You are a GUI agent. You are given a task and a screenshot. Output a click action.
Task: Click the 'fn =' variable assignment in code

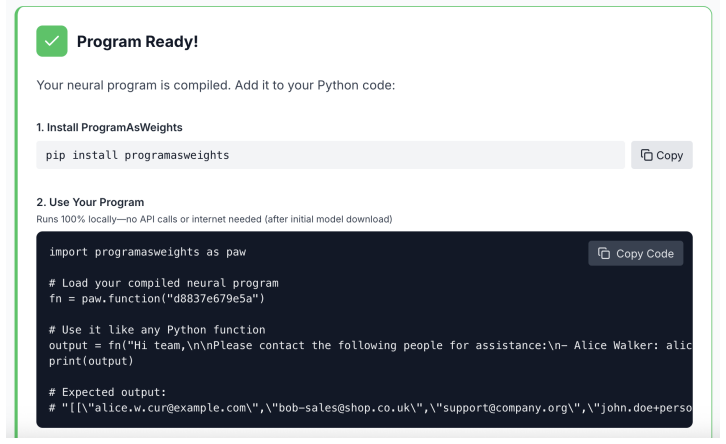[x=62, y=299]
